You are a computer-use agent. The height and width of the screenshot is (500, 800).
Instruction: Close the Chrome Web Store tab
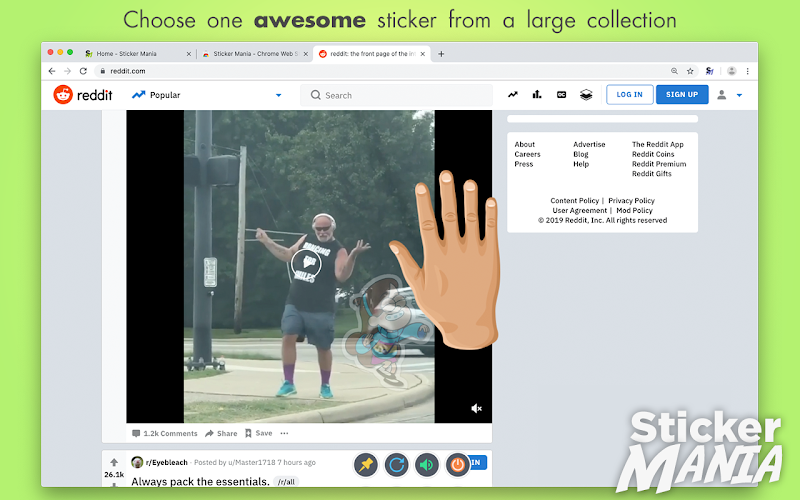[306, 54]
